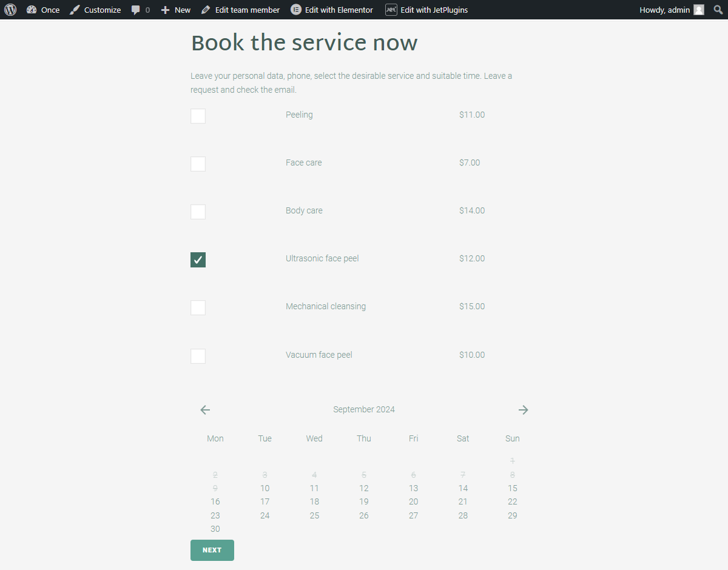The height and width of the screenshot is (570, 728).
Task: Click the NEXT button
Action: (x=212, y=550)
